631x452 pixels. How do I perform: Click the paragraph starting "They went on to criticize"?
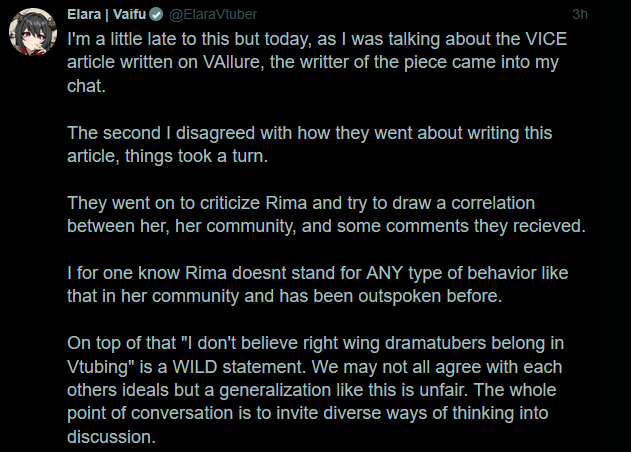click(325, 214)
